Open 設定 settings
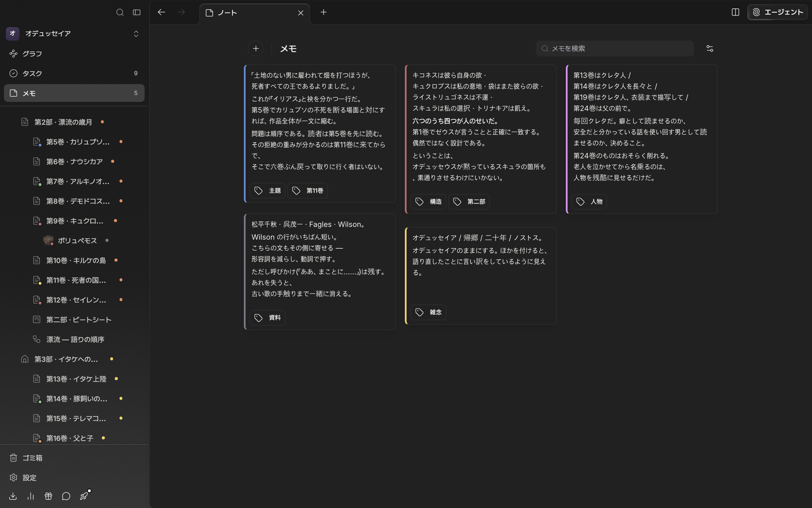This screenshot has width=812, height=508. tap(74, 478)
